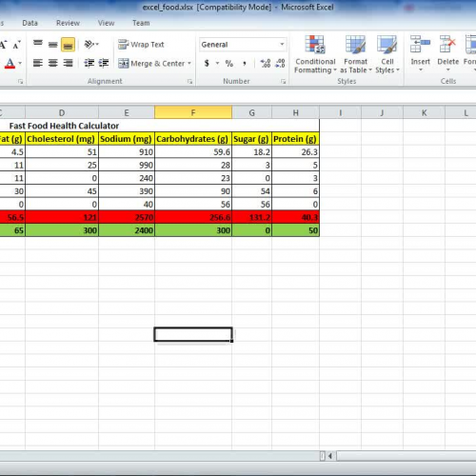Open the Alignment dialog launcher
Screen dimensions: 476x476
189,82
